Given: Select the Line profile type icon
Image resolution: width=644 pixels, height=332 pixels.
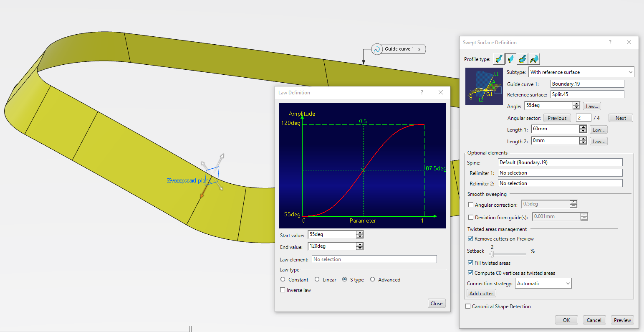Looking at the screenshot, I should tap(510, 59).
